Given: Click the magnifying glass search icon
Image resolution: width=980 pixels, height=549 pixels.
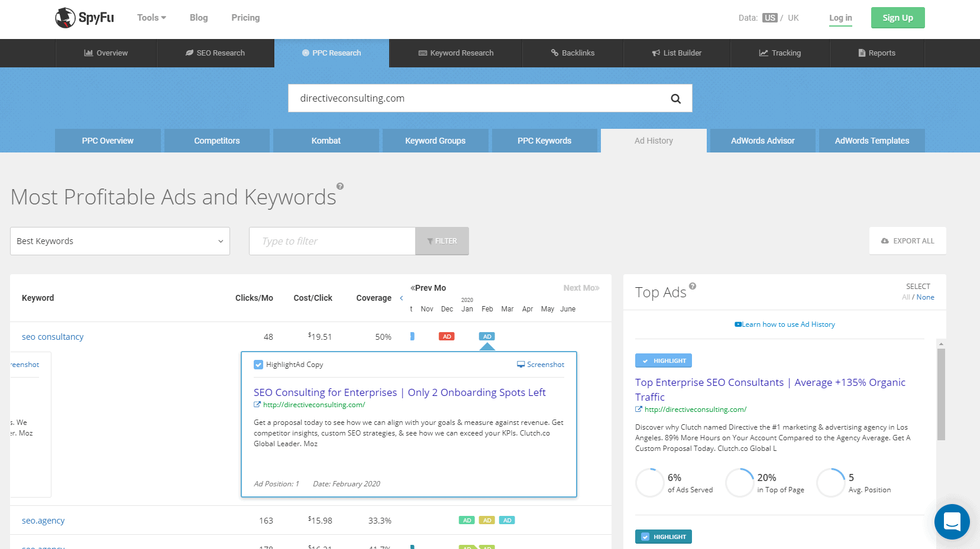Looking at the screenshot, I should coord(675,99).
